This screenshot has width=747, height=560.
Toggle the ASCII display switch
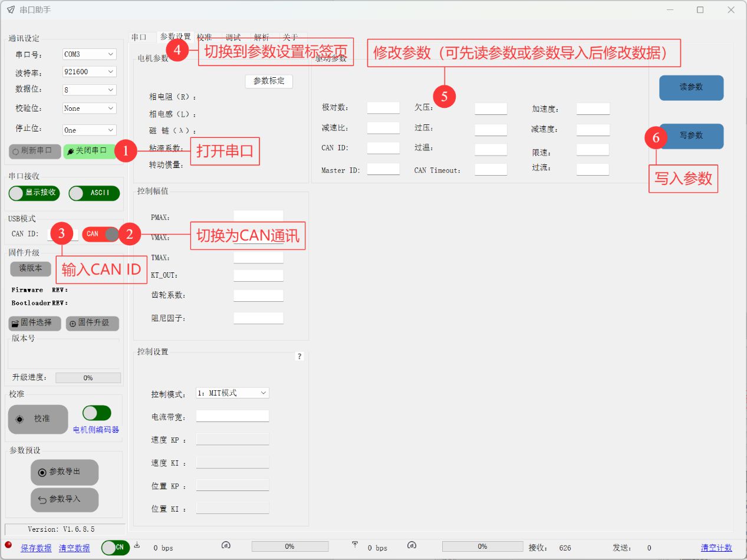click(x=94, y=193)
